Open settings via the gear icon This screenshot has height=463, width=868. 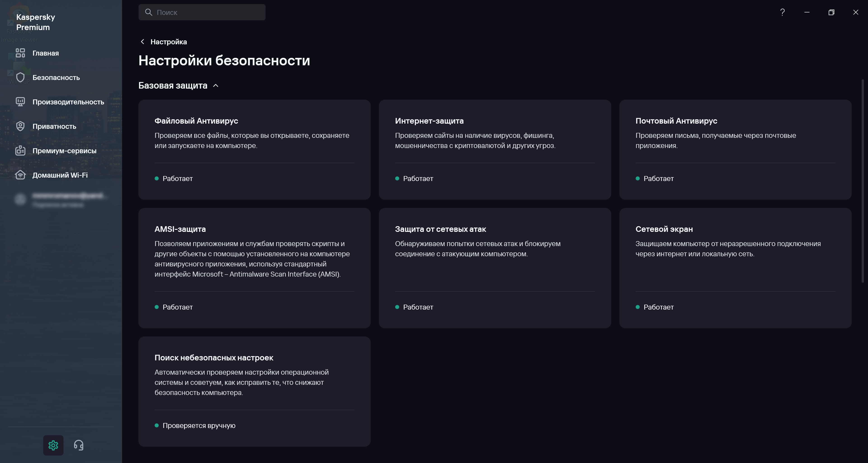click(x=53, y=445)
